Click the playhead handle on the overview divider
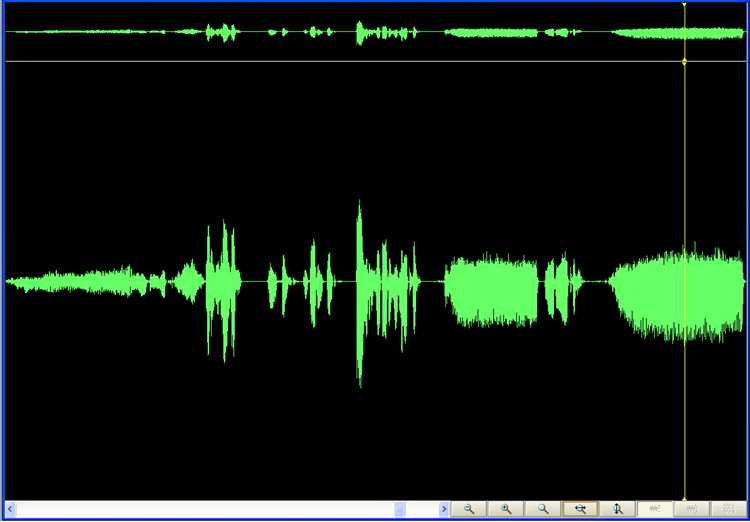 (684, 62)
